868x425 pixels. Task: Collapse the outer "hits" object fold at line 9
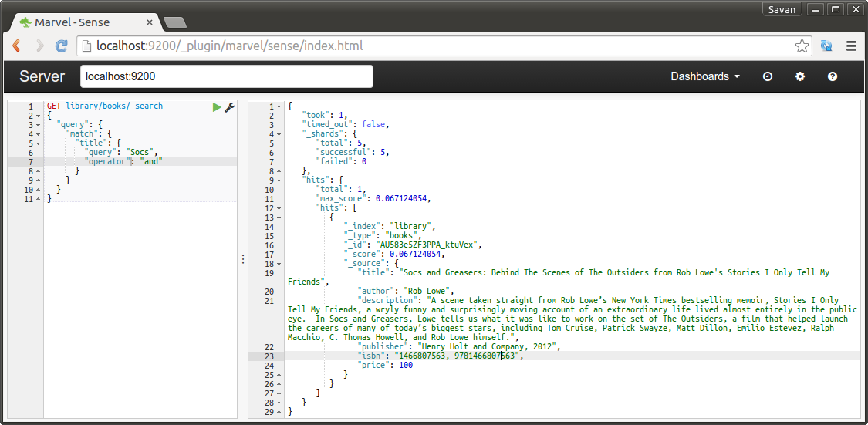tap(278, 180)
